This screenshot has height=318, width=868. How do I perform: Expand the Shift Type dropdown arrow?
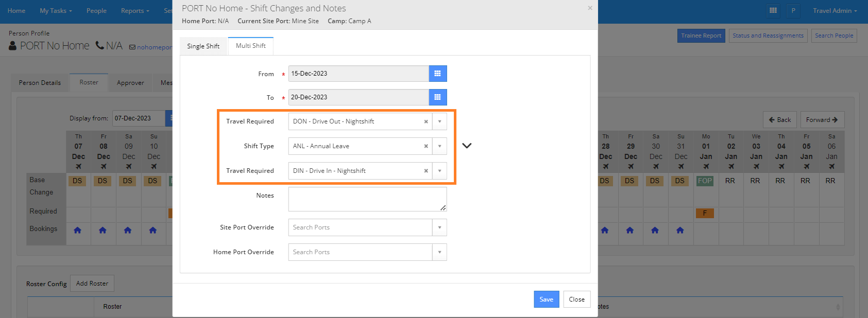point(439,146)
